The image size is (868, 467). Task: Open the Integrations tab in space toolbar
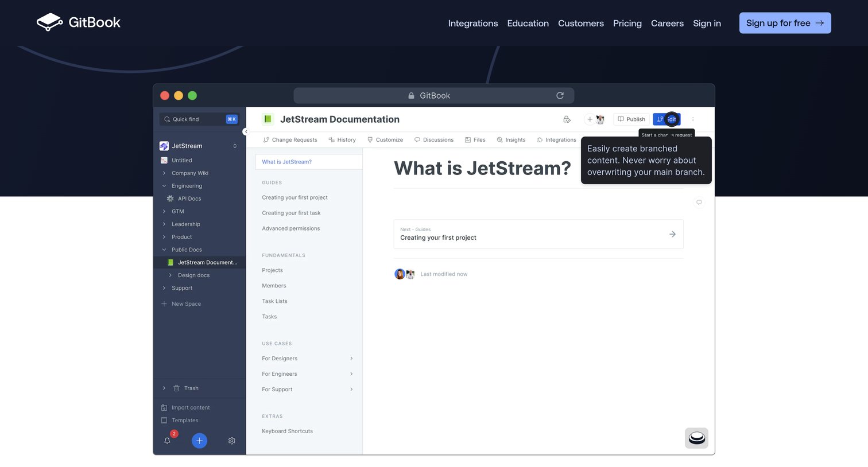(x=556, y=140)
